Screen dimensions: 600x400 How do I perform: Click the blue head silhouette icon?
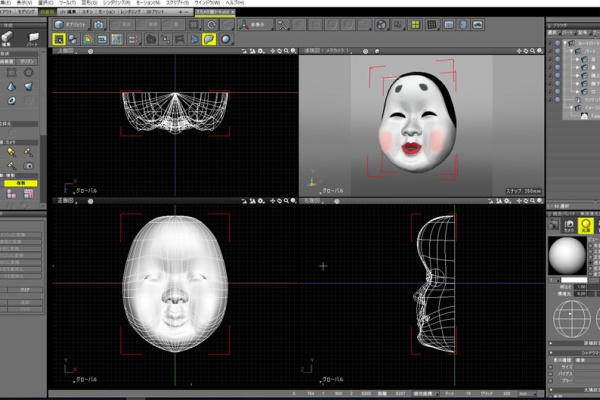click(x=463, y=25)
